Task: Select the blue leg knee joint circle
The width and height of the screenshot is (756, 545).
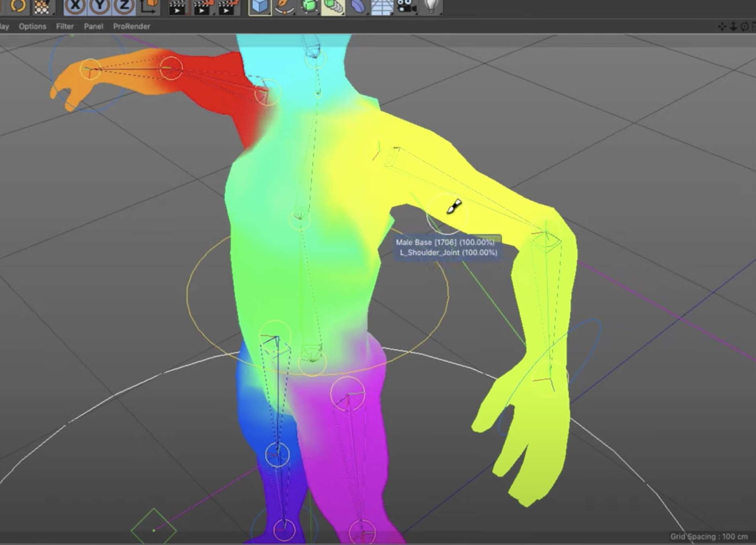Action: pyautogui.click(x=277, y=455)
